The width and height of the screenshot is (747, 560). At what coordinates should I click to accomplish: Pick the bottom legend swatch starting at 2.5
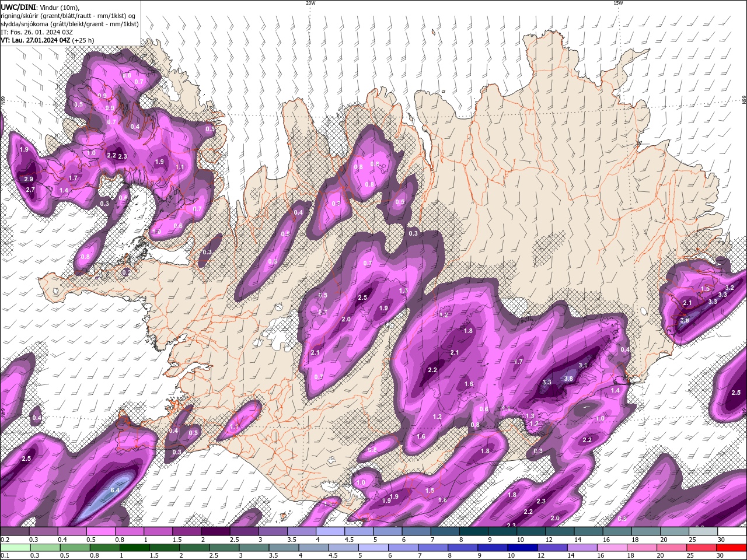pos(224,548)
